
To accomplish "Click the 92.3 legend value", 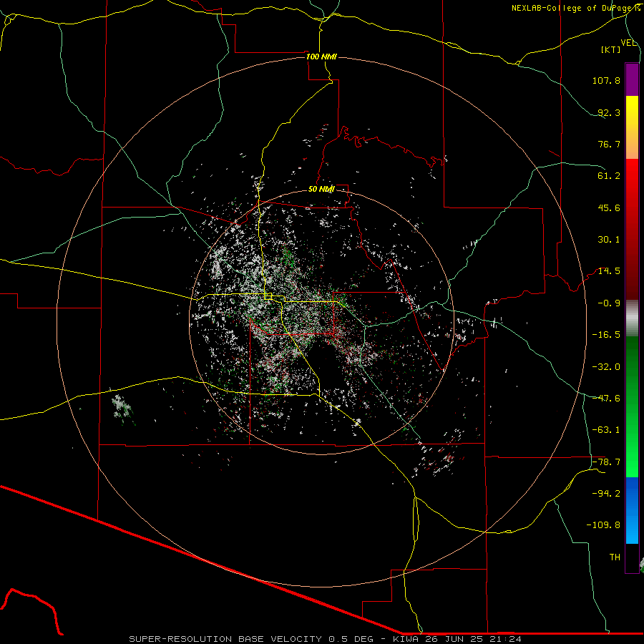I will coord(609,112).
